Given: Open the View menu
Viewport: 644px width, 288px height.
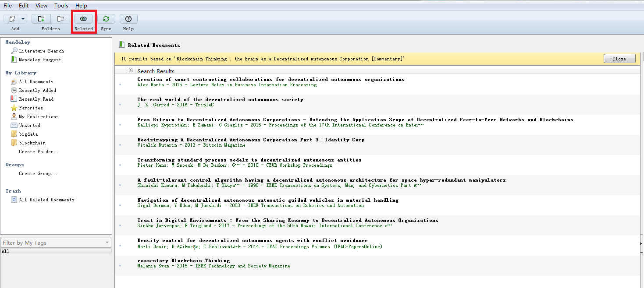Looking at the screenshot, I should coord(41,6).
